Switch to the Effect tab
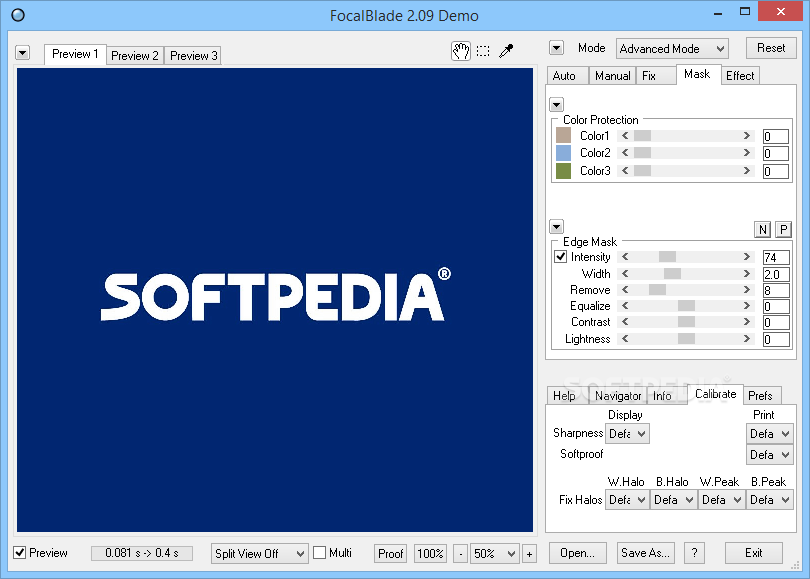810x579 pixels. coord(740,76)
